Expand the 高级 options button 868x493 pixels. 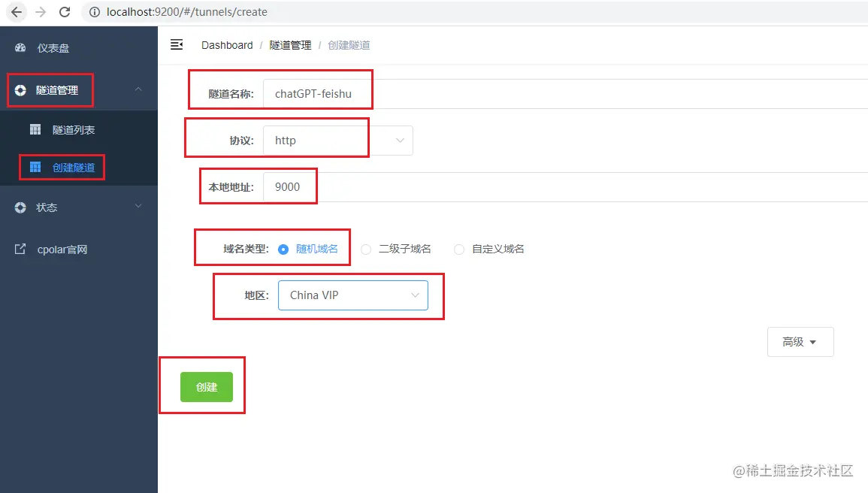click(x=800, y=342)
